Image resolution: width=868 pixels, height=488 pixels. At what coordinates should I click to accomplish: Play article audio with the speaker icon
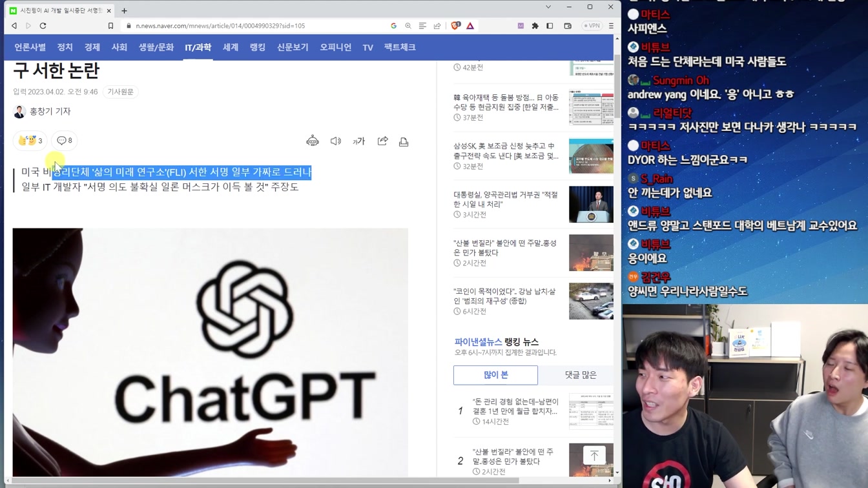(x=336, y=141)
